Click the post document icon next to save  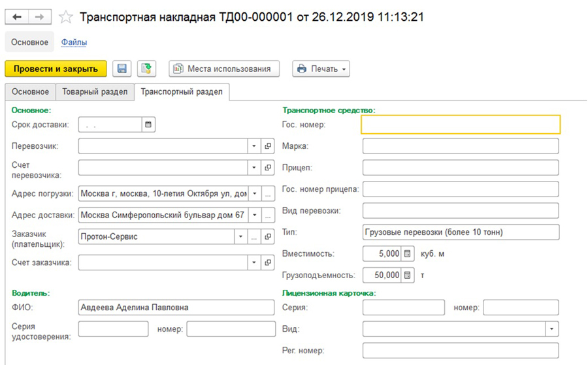(x=147, y=69)
